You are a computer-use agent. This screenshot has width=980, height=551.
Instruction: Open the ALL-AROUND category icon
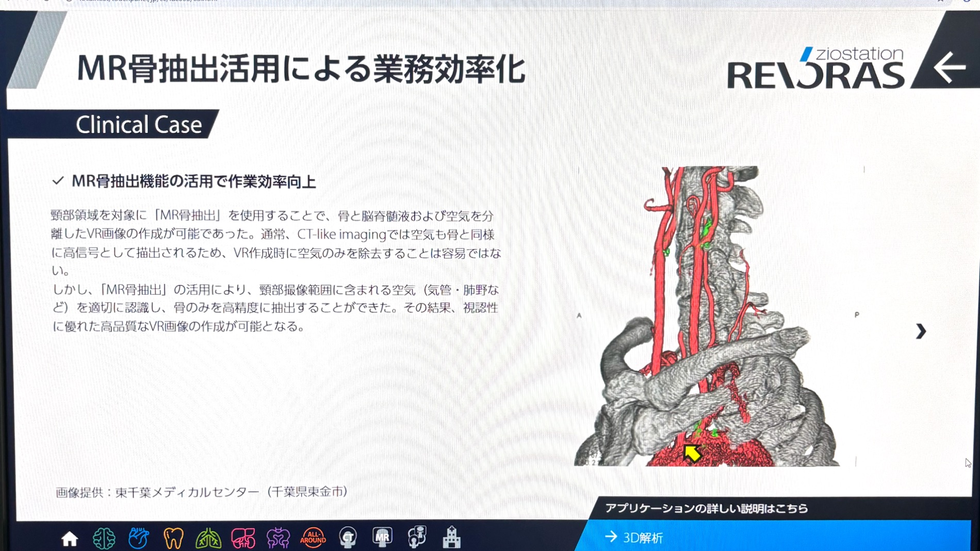tap(313, 538)
